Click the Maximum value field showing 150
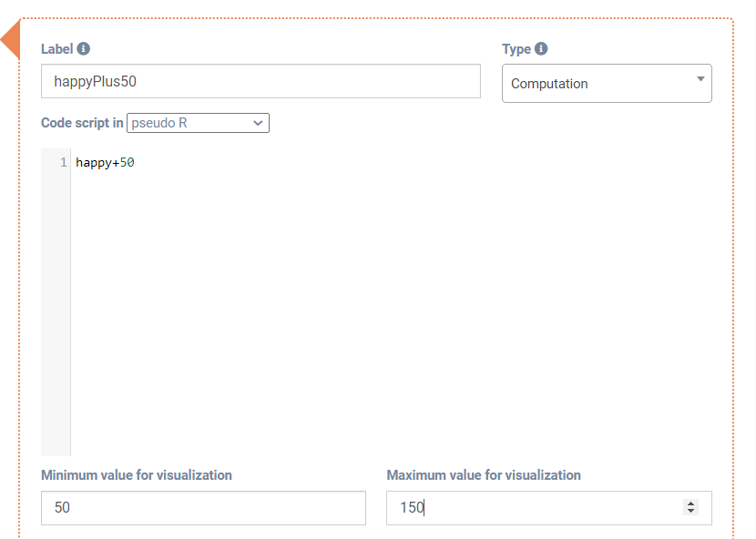The image size is (756, 539). (537, 508)
